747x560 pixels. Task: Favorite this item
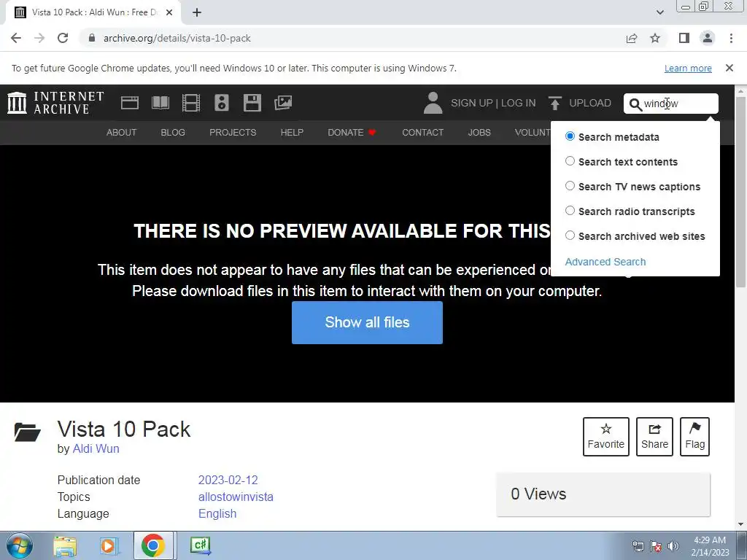(x=606, y=437)
